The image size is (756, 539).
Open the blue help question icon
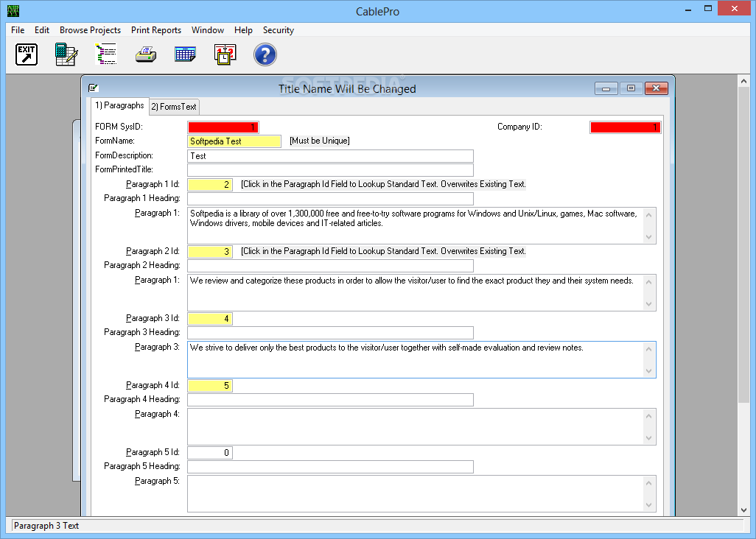[x=265, y=54]
